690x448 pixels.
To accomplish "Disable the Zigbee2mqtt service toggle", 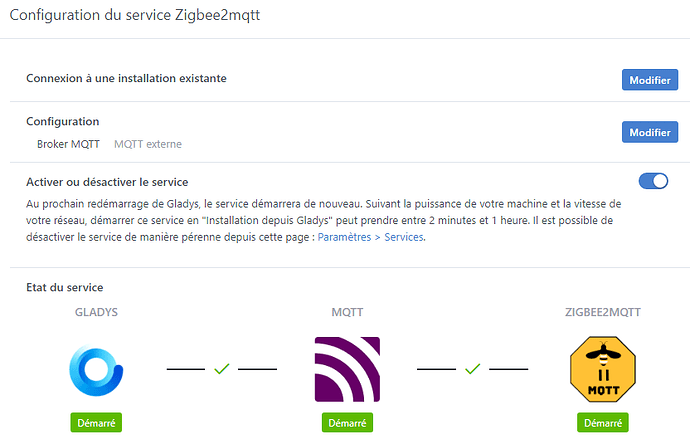I will [653, 181].
